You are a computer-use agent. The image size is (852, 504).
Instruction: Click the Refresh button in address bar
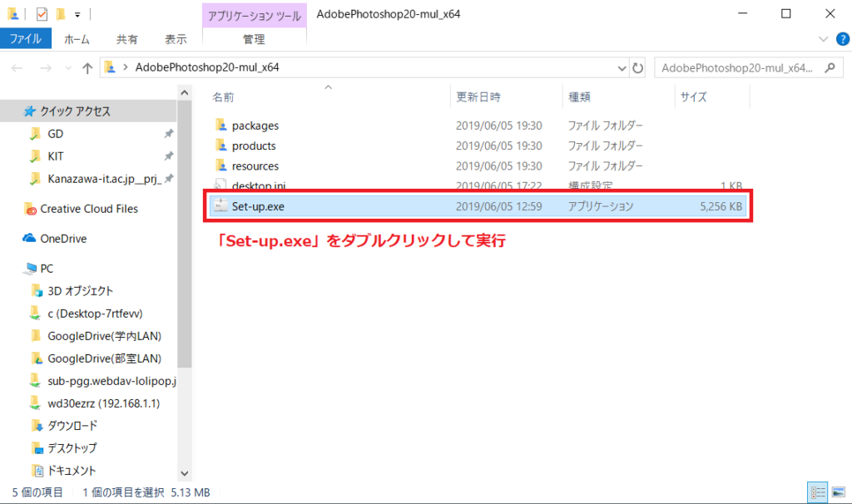tap(638, 68)
